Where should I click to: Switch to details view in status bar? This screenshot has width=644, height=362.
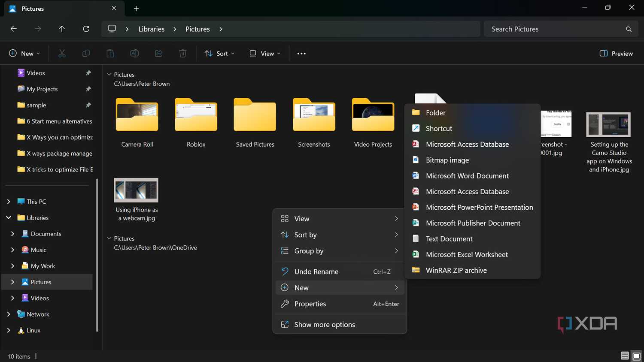coord(625,356)
